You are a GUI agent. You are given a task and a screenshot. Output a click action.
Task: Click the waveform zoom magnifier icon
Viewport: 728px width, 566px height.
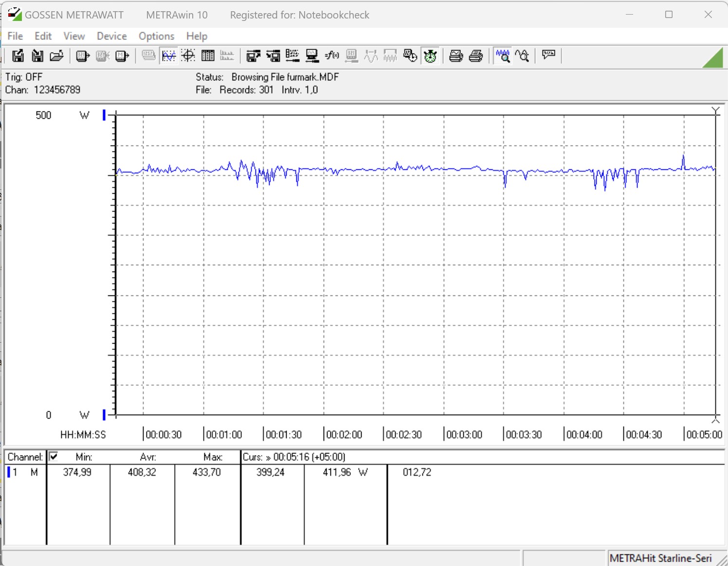(x=503, y=56)
